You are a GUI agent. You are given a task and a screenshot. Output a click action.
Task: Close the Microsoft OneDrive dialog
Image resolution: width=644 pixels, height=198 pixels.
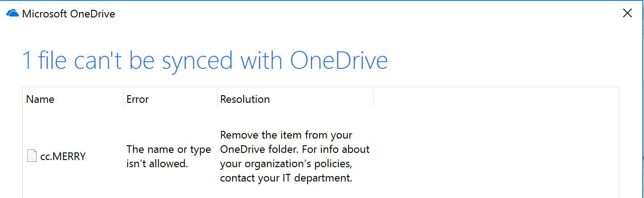point(627,13)
